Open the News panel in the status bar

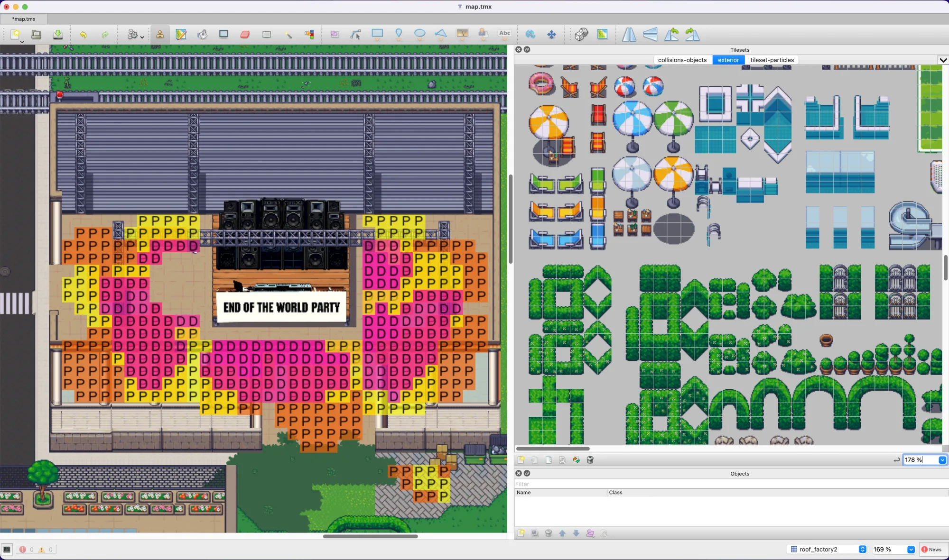934,549
